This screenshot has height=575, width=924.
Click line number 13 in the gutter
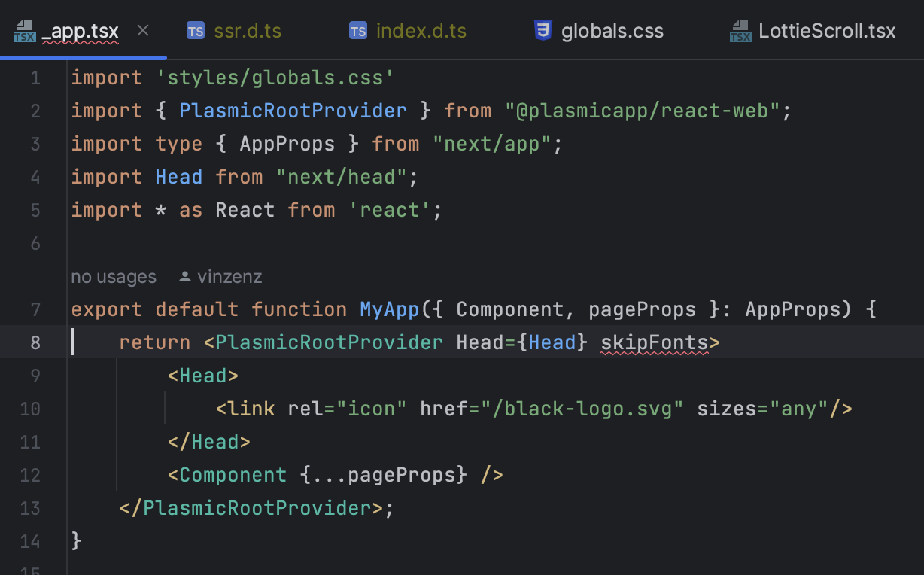(x=30, y=508)
